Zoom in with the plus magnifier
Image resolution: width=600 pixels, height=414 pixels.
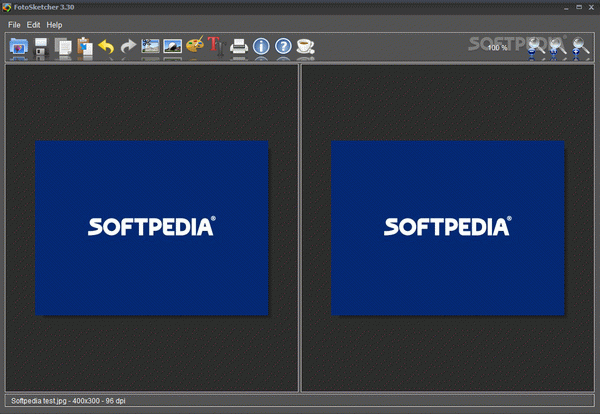(x=579, y=48)
